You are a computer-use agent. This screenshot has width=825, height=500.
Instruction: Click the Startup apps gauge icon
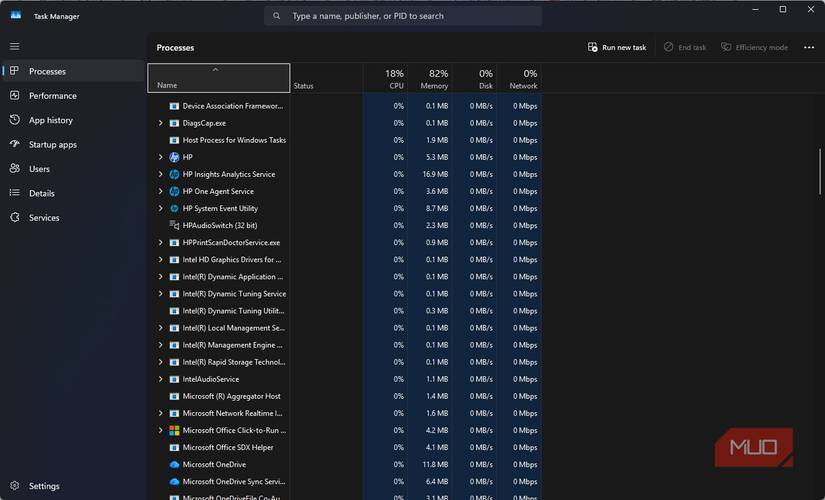click(15, 144)
